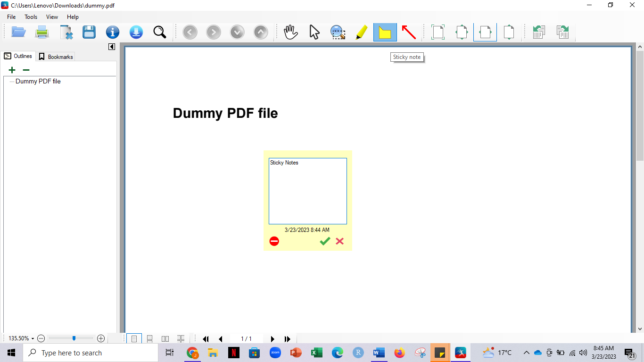Open the Help menu
This screenshot has width=644, height=362.
[x=73, y=16]
